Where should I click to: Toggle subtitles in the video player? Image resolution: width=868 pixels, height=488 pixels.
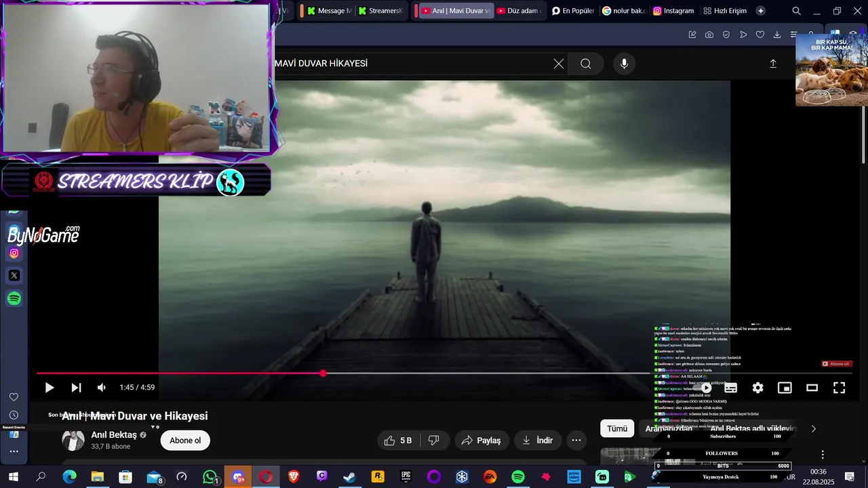[x=730, y=388]
